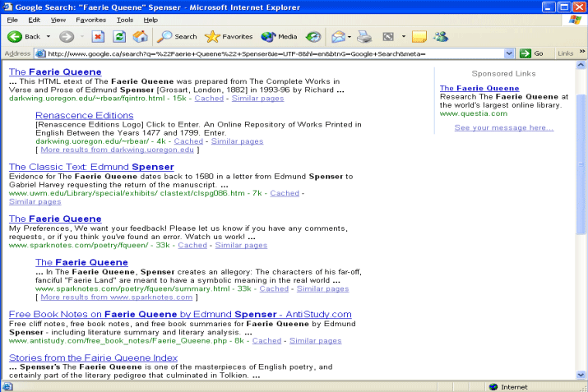The image size is (588, 392).
Task: Click 'More results from www.sparknotes.com' link
Action: pyautogui.click(x=117, y=297)
